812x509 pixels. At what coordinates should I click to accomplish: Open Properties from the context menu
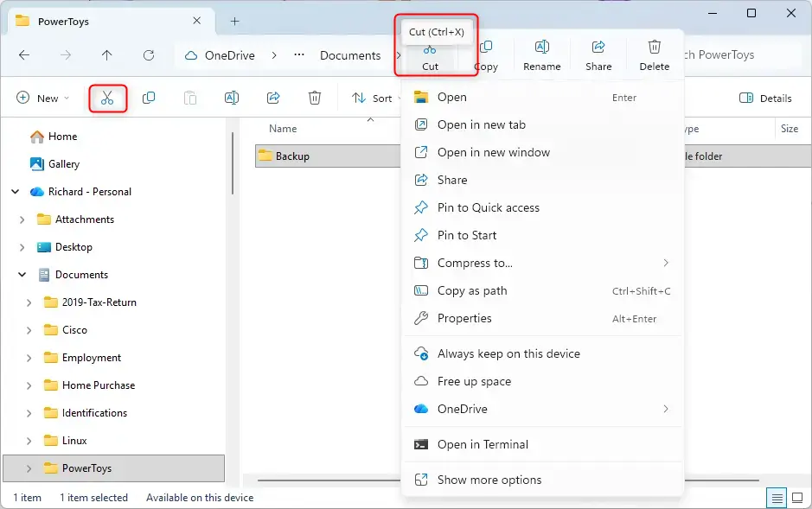[x=542, y=319]
